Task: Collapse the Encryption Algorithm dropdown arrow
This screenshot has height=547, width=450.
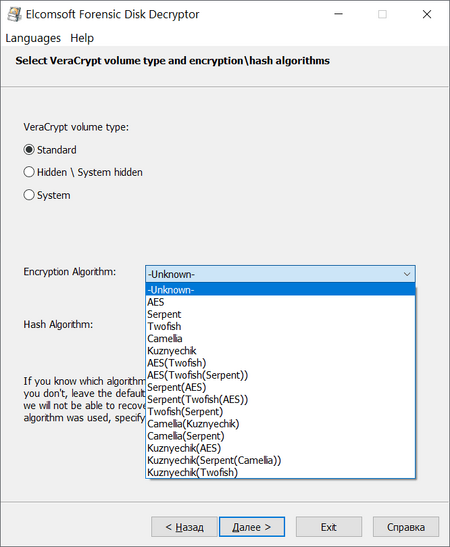Action: click(407, 274)
